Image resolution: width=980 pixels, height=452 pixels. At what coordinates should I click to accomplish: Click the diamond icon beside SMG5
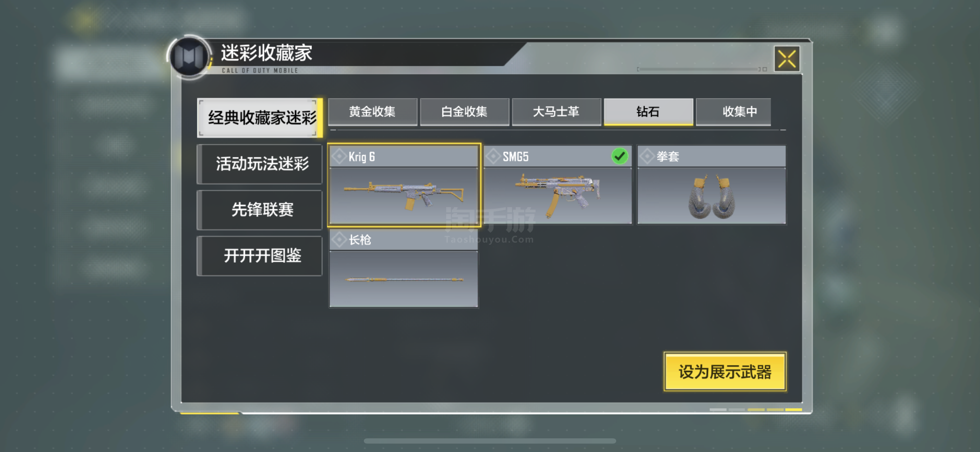(493, 157)
